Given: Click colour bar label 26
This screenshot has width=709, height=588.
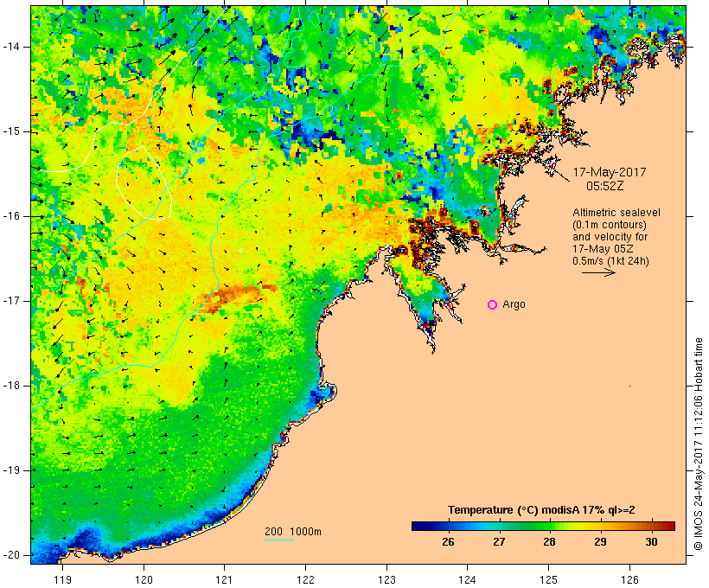Looking at the screenshot, I should tap(448, 542).
